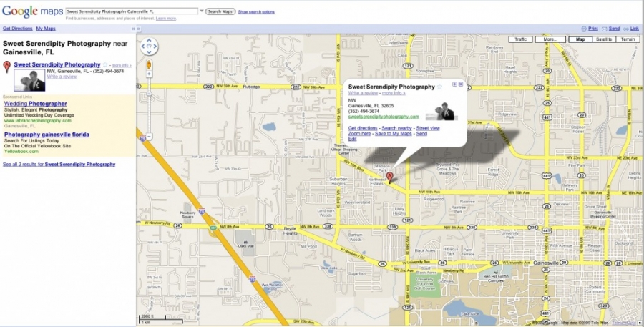Click Search nearby in the info bubble
The height and width of the screenshot is (327, 644).
coord(396,128)
